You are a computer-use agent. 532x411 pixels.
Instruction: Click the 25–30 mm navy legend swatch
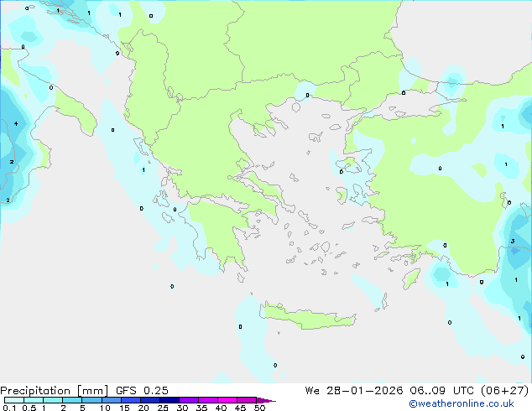(169, 400)
